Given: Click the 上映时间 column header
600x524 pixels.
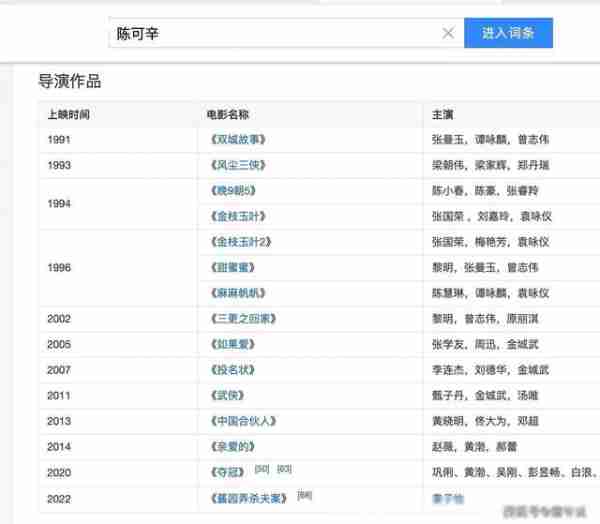Looking at the screenshot, I should [68, 114].
